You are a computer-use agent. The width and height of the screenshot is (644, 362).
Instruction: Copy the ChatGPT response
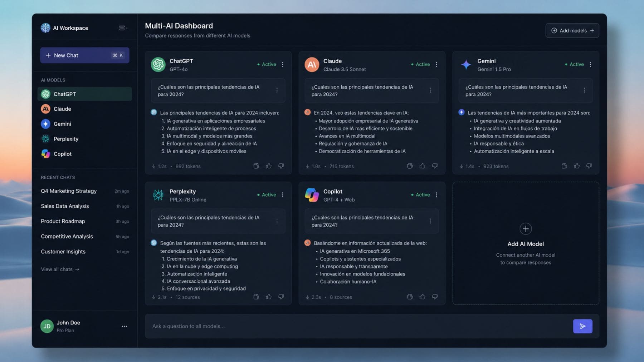(x=256, y=166)
